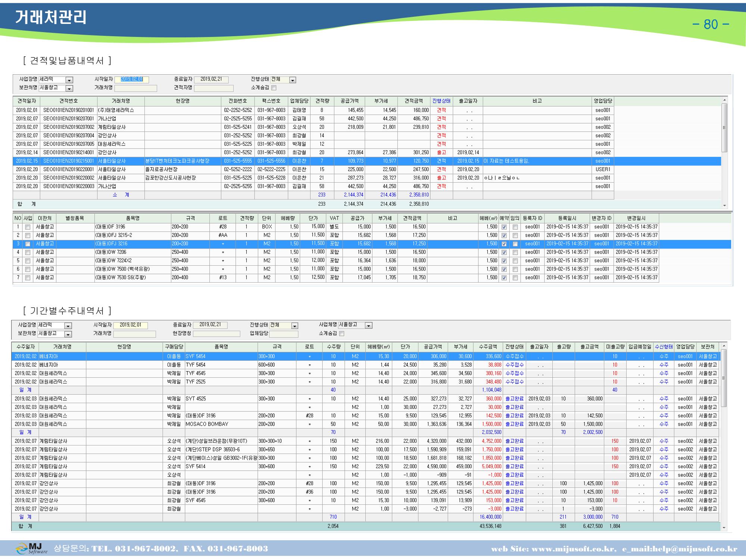Select the 견적 row SEO0101EN20190201001
746x560 pixels.
[313, 111]
